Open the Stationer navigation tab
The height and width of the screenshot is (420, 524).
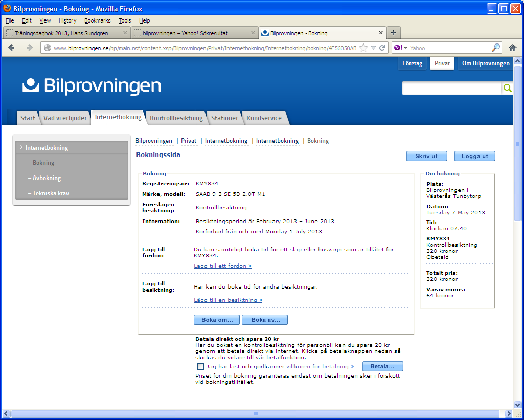click(x=224, y=118)
